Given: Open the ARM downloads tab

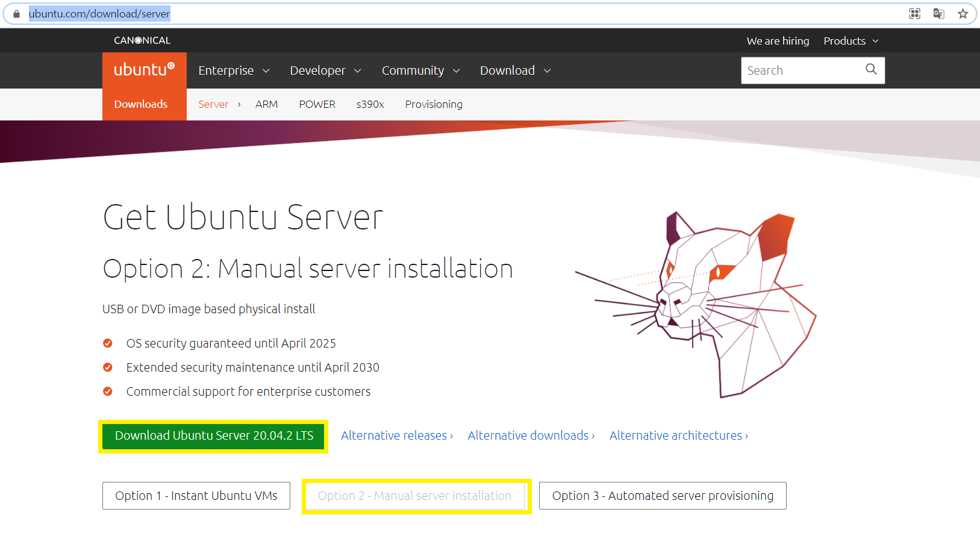Looking at the screenshot, I should (266, 104).
